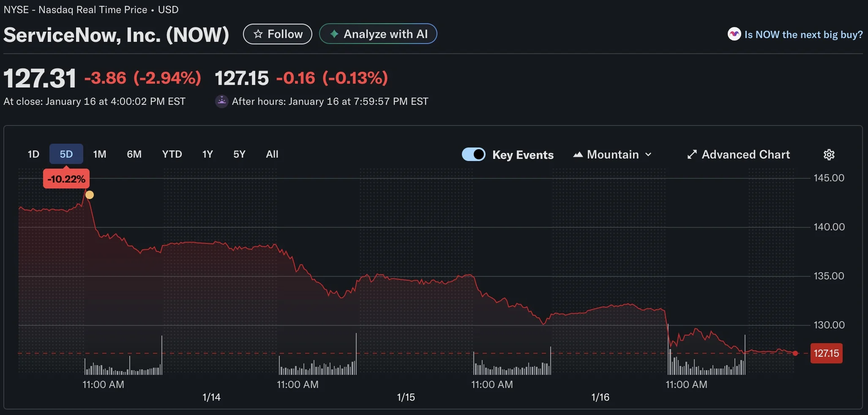Click the -10.22% change badge
868x415 pixels.
(66, 179)
